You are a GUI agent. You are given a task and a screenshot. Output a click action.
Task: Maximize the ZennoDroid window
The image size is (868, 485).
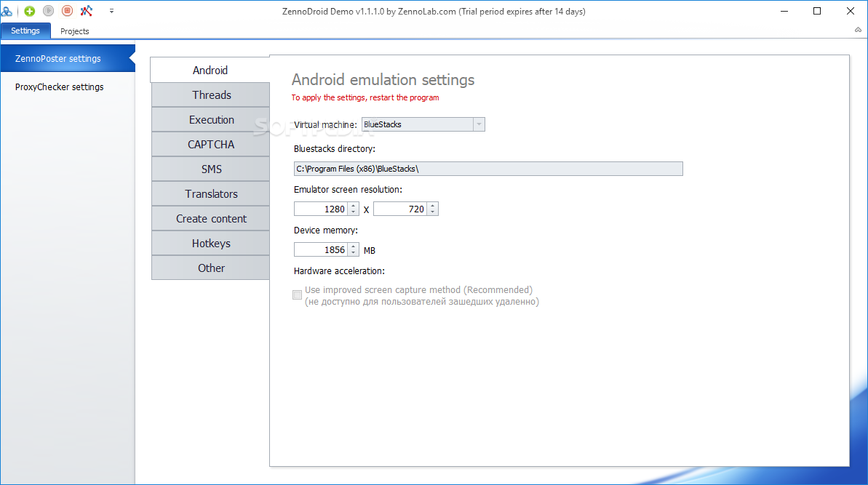coord(817,11)
